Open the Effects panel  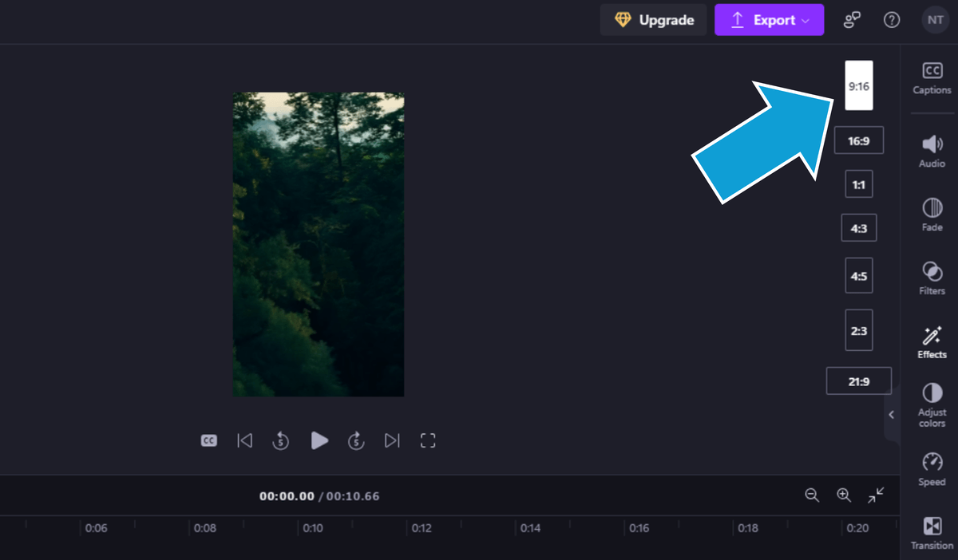click(931, 341)
